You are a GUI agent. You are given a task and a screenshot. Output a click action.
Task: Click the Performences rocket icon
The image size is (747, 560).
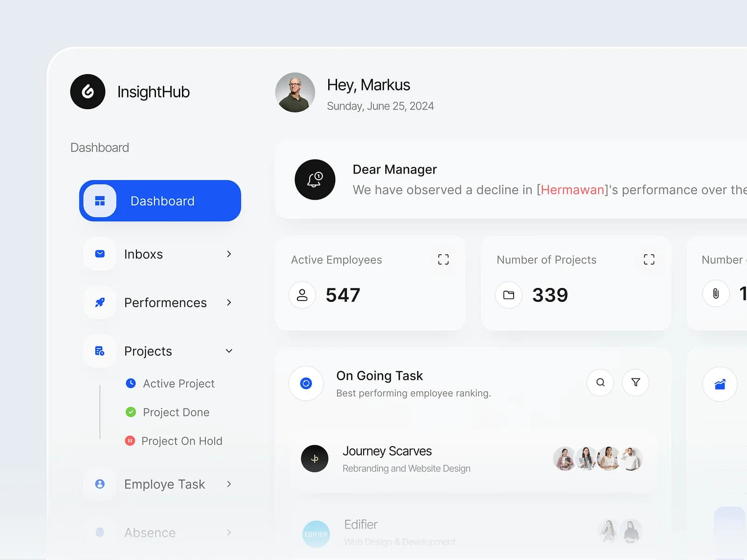tap(100, 302)
